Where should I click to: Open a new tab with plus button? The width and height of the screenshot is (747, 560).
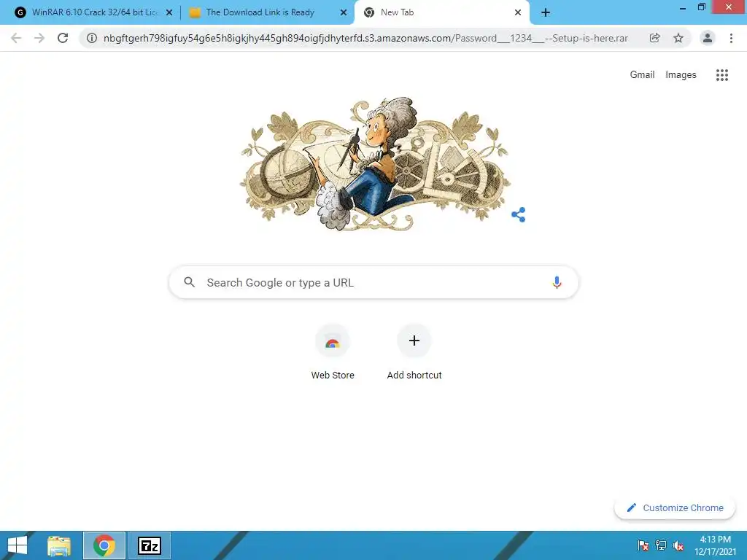pos(546,12)
